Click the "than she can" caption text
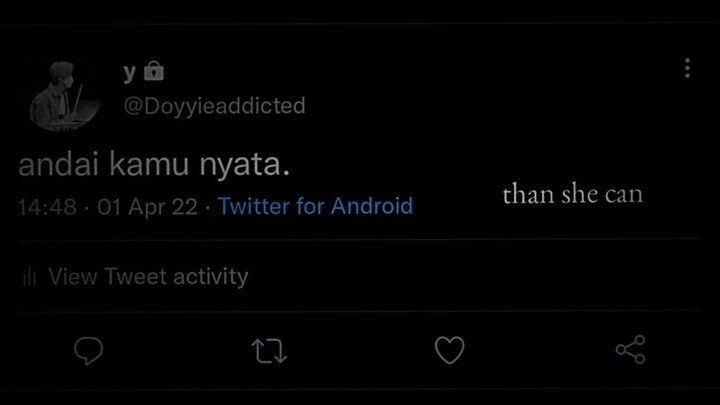Image resolution: width=720 pixels, height=405 pixels. pyautogui.click(x=572, y=194)
